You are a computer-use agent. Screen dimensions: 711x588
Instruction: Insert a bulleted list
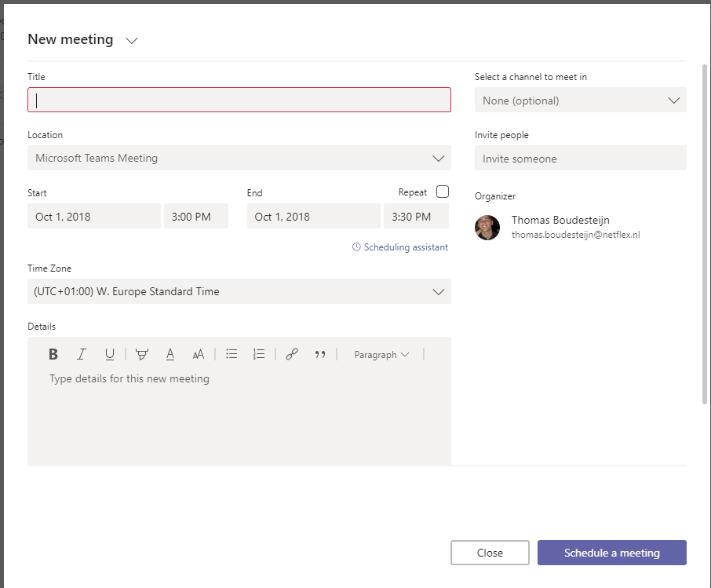pos(232,354)
